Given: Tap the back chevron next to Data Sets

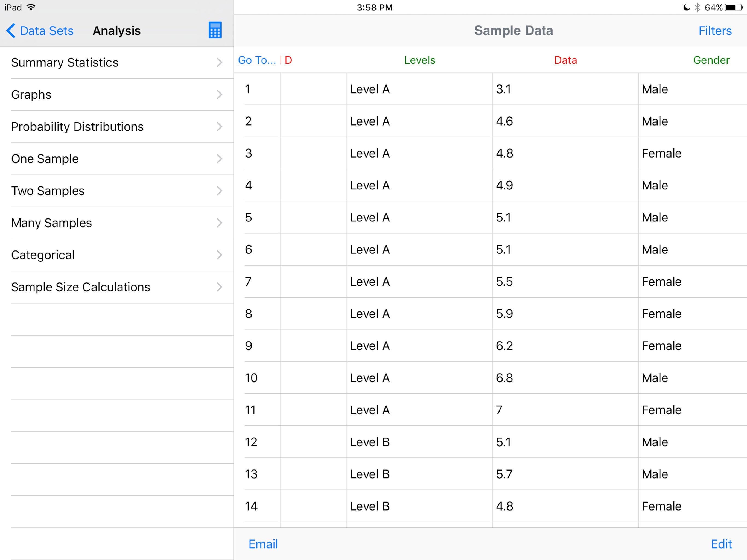Looking at the screenshot, I should click(x=11, y=31).
